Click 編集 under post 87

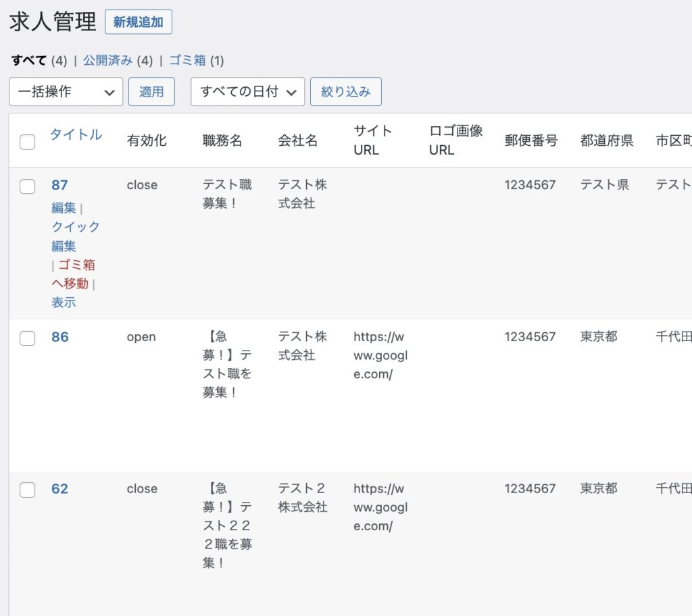(x=64, y=208)
